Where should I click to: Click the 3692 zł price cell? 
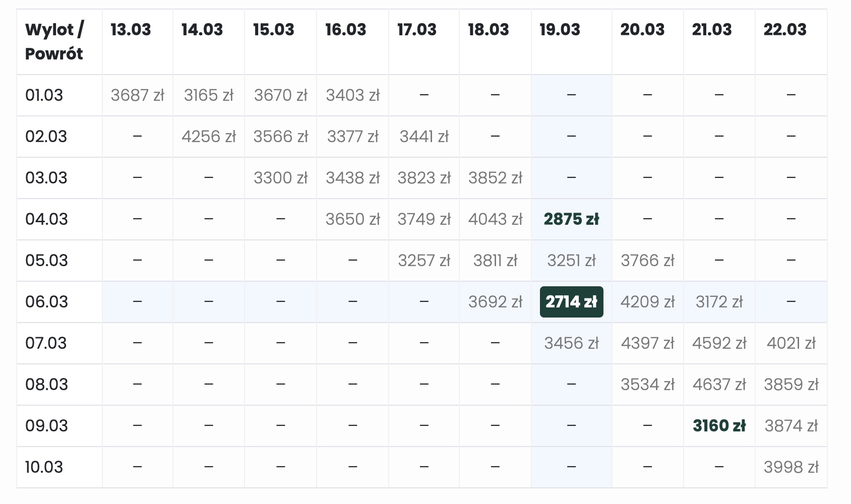click(495, 302)
